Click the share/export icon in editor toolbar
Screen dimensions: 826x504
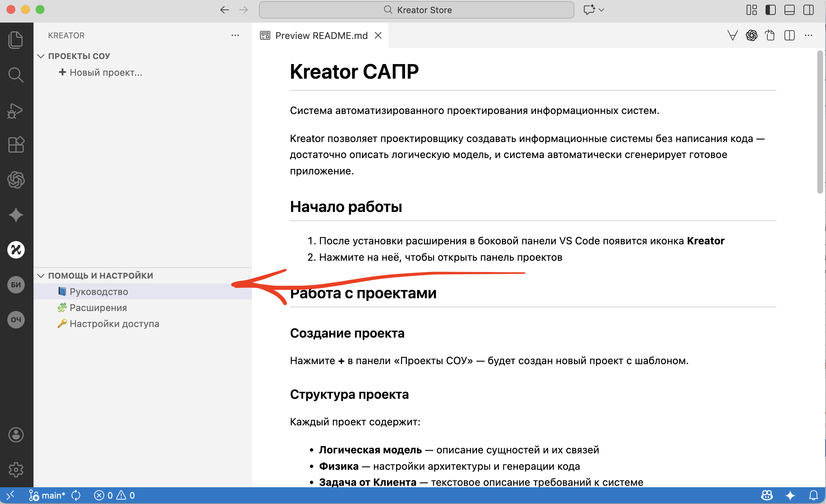click(770, 35)
